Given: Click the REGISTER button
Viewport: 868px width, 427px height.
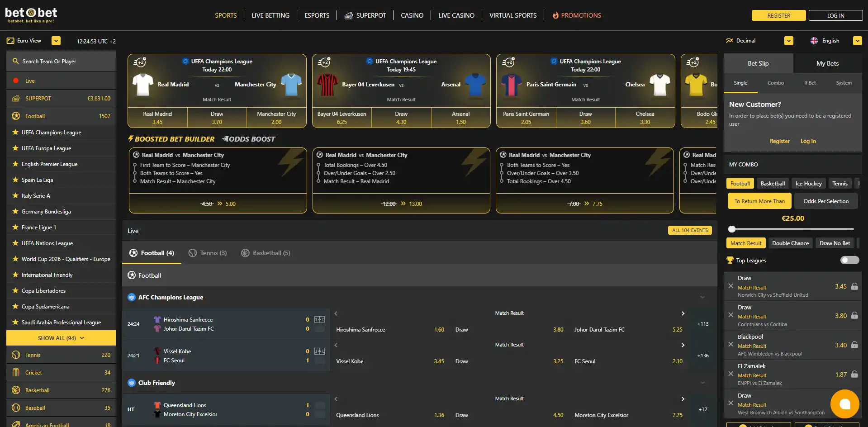Looking at the screenshot, I should coord(778,15).
